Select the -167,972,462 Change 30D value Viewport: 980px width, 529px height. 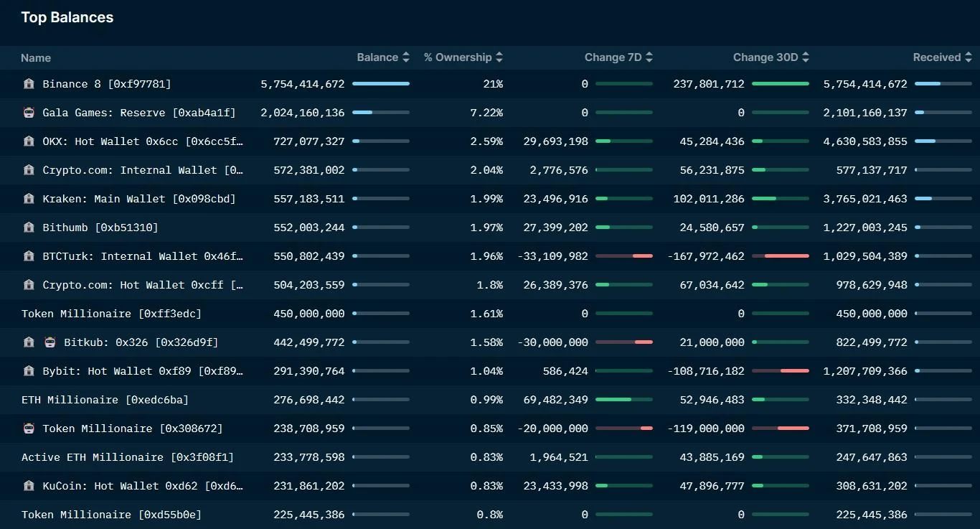point(706,256)
